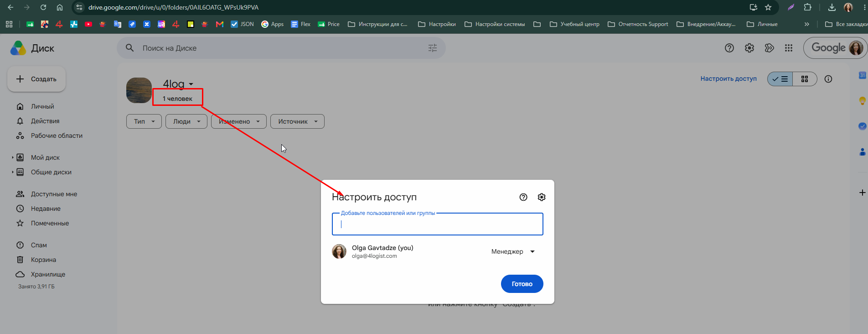
Task: Bookmark this page with the star icon
Action: point(768,7)
